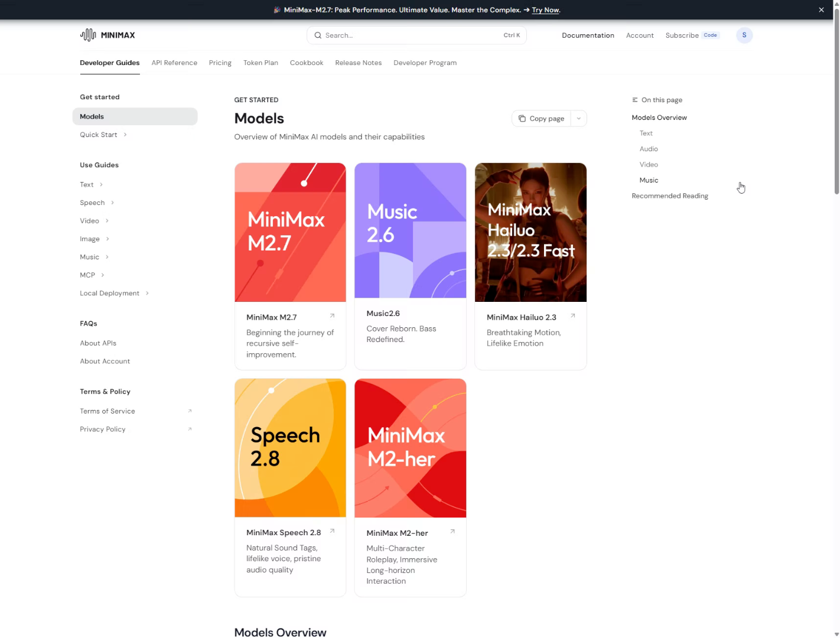Click the Search input field
Screen dimensions: 840x638
click(416, 35)
